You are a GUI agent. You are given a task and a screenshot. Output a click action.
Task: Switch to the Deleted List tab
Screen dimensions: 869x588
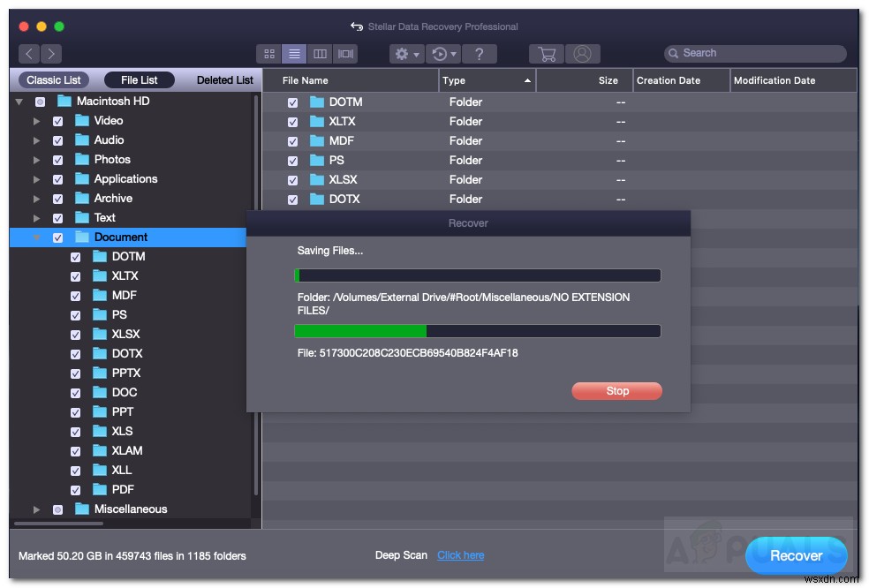click(224, 79)
